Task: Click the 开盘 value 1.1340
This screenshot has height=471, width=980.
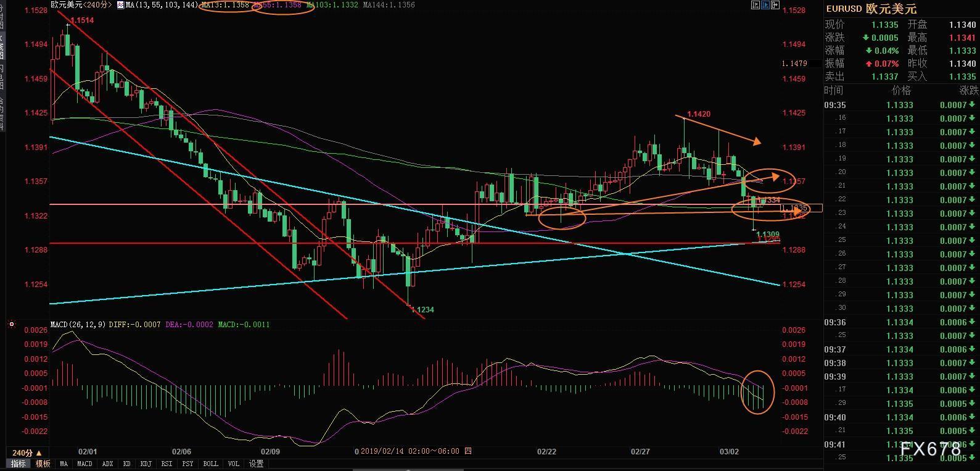Action: [963, 25]
